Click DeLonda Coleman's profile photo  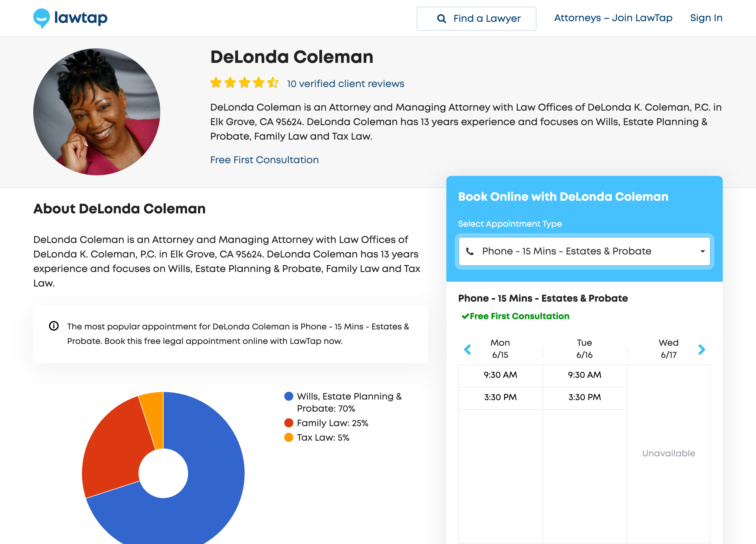pyautogui.click(x=97, y=112)
